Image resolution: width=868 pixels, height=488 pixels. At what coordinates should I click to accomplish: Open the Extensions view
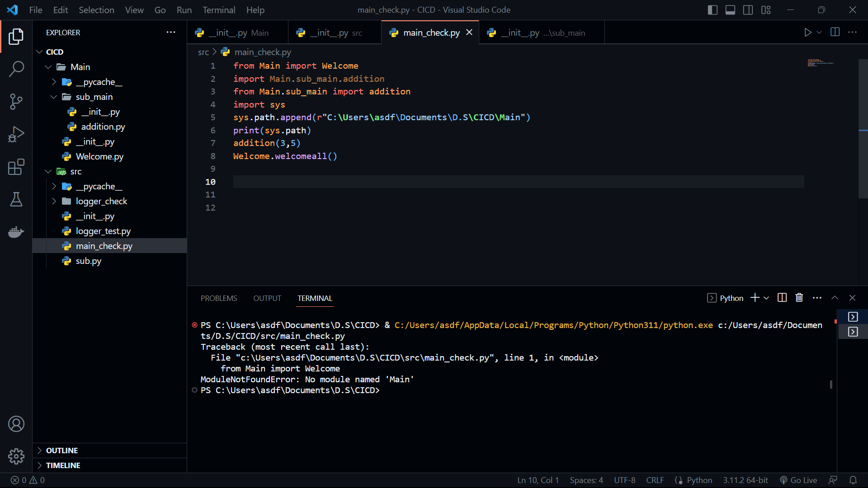tap(16, 167)
